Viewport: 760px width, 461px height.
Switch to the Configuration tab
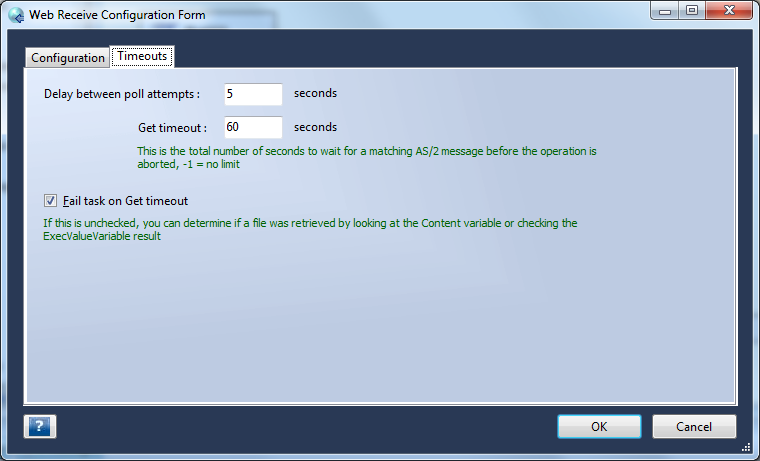point(68,58)
